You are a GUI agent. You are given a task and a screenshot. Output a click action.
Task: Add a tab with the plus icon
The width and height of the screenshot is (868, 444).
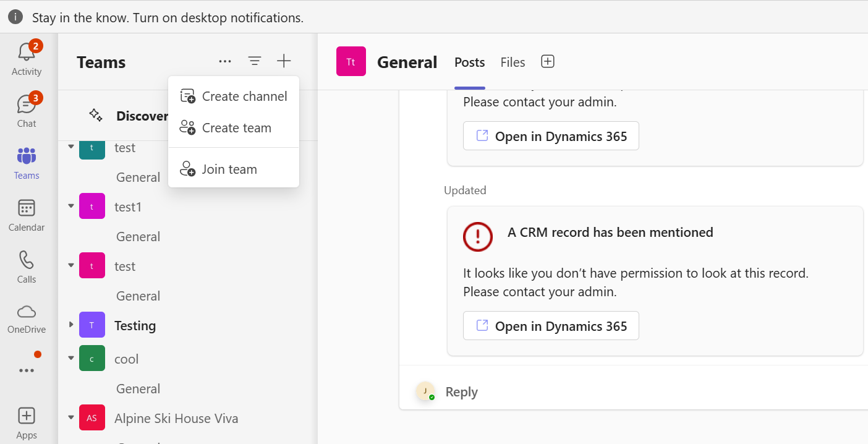tap(548, 61)
